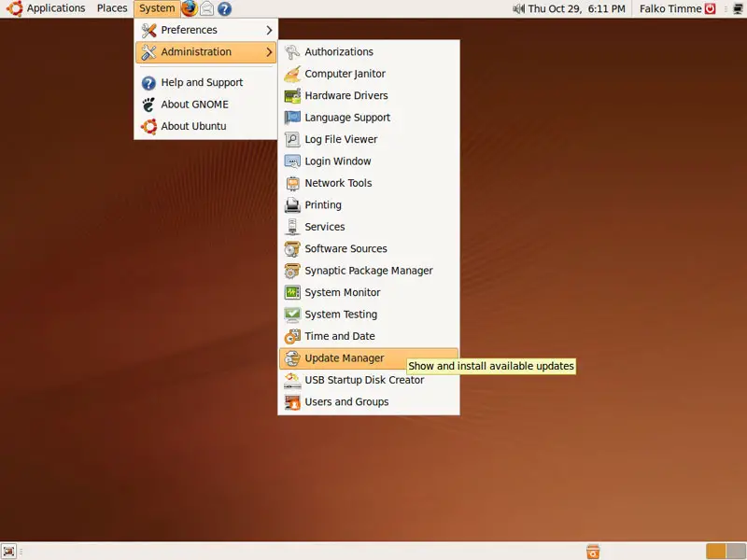747x560 pixels.
Task: Click the Computer Janitor broom icon
Action: click(x=292, y=74)
